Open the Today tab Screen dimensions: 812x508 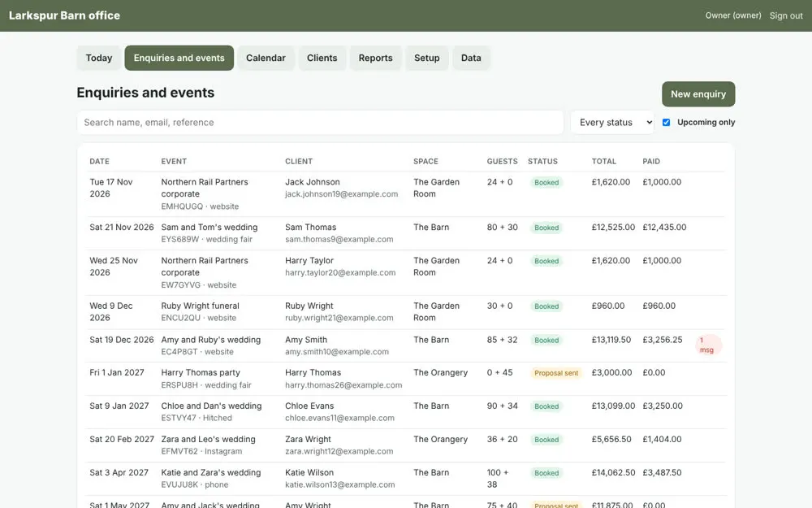click(99, 58)
